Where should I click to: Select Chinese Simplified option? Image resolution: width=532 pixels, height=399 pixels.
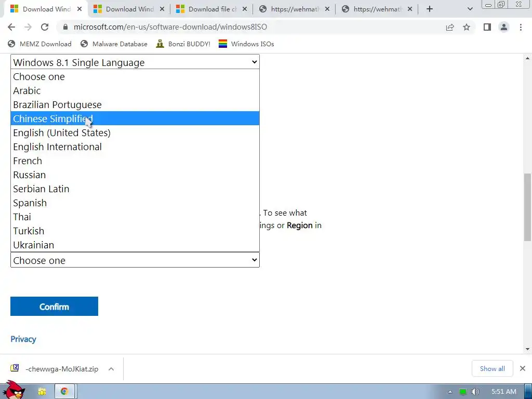pyautogui.click(x=135, y=118)
